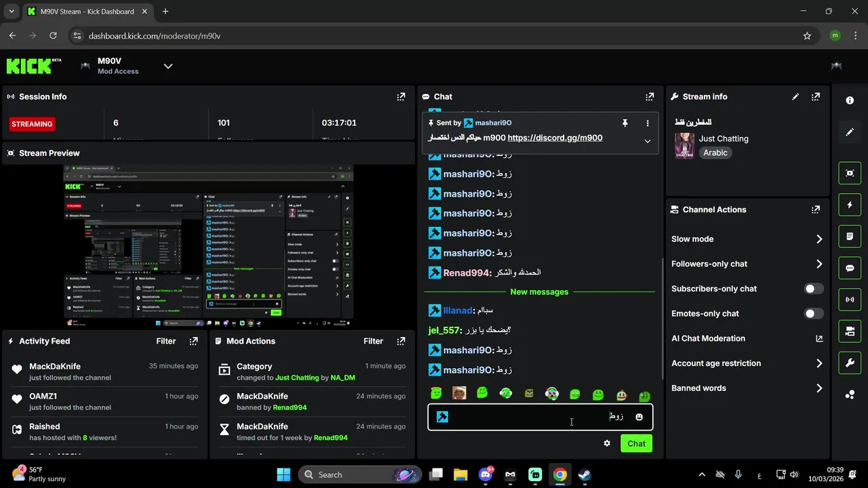This screenshot has width=868, height=488.
Task: Click the STREAMING status badge
Action: click(32, 124)
